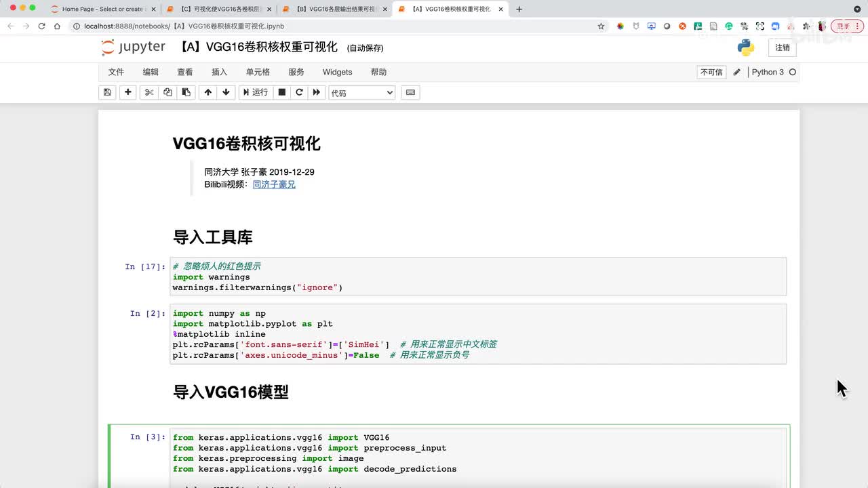
Task: Open a new browser tab
Action: click(x=519, y=9)
